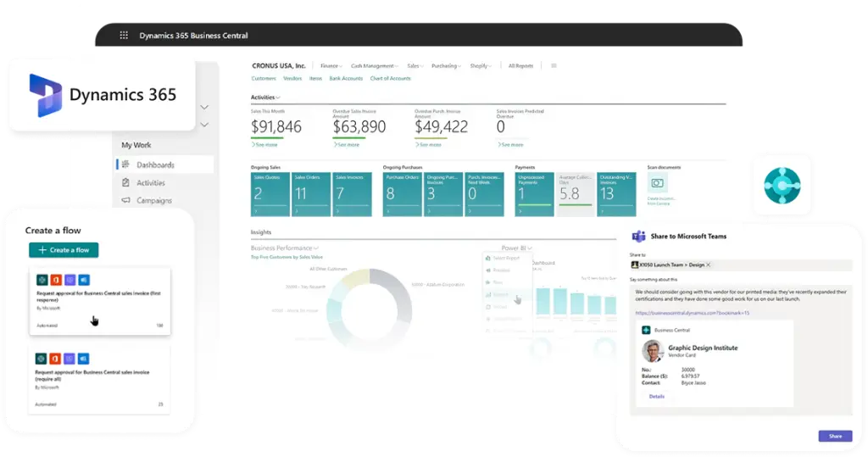Open the Purchase Orders tile showing 8
The height and width of the screenshot is (457, 868).
coord(403,194)
